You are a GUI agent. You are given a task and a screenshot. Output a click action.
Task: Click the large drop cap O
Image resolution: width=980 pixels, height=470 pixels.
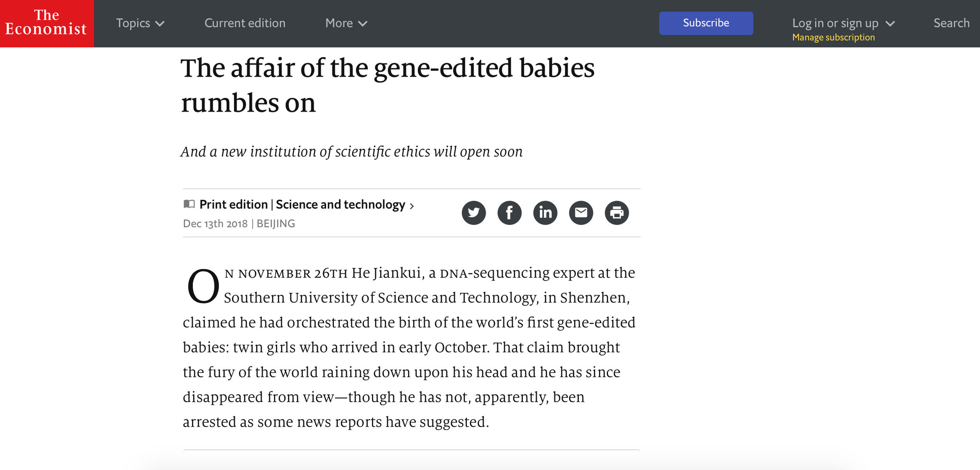(x=203, y=286)
